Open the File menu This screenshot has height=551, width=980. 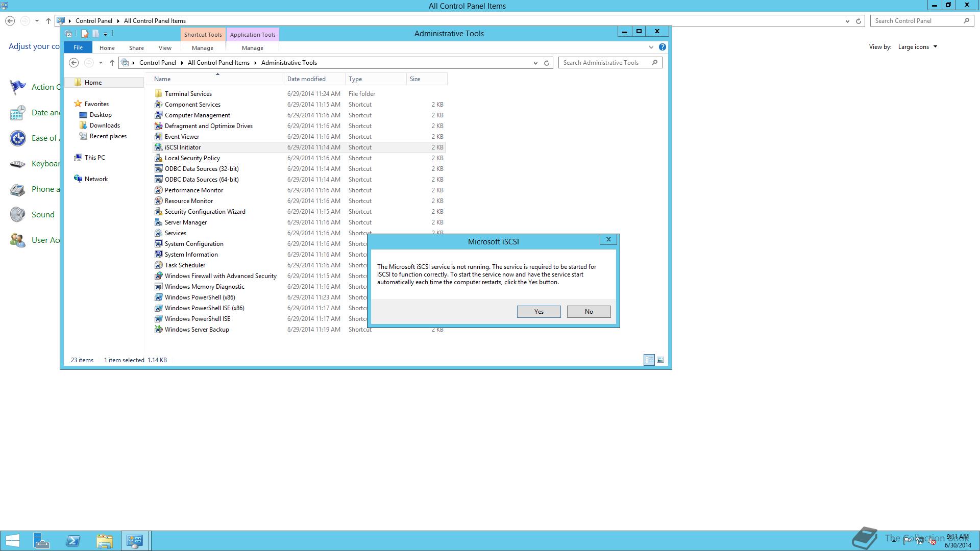point(78,47)
